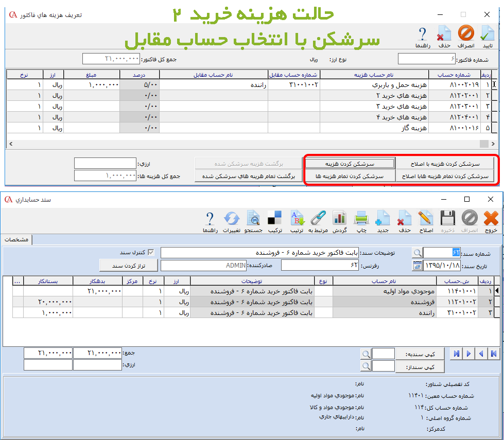Click the بستانکار column header
The image size is (504, 440).
(48, 281)
